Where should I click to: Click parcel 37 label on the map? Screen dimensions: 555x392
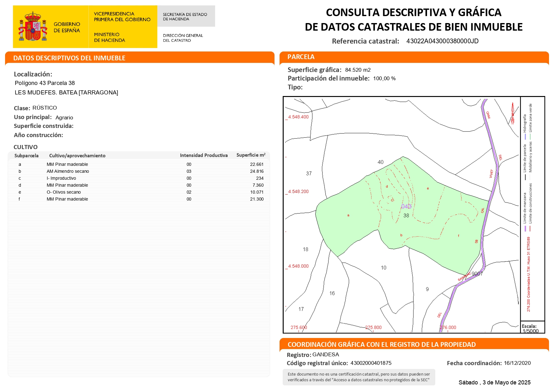click(309, 173)
